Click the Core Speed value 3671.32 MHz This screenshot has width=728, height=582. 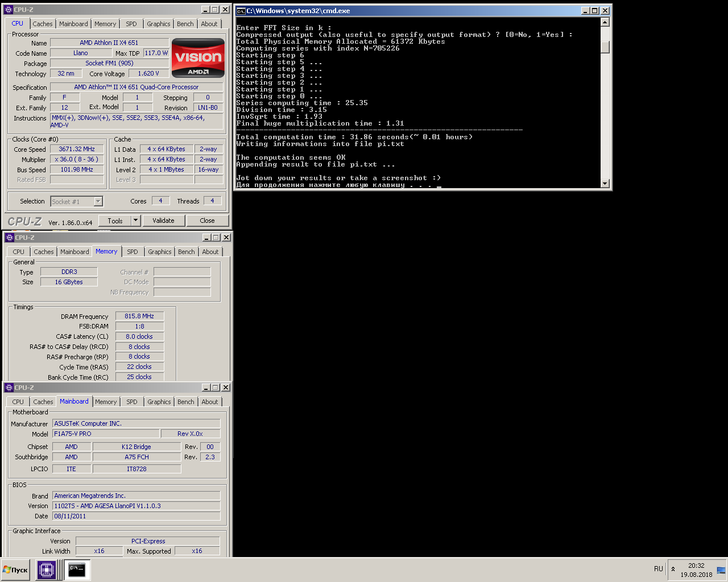pyautogui.click(x=77, y=149)
